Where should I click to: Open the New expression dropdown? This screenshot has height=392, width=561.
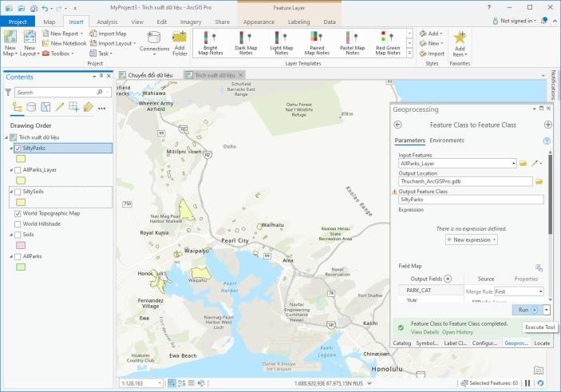click(x=495, y=240)
